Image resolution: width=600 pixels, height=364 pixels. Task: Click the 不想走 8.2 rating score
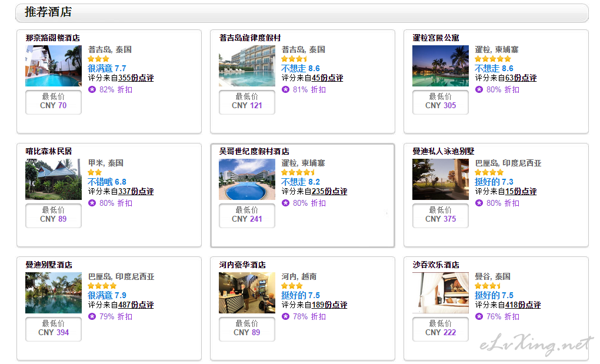click(x=301, y=182)
